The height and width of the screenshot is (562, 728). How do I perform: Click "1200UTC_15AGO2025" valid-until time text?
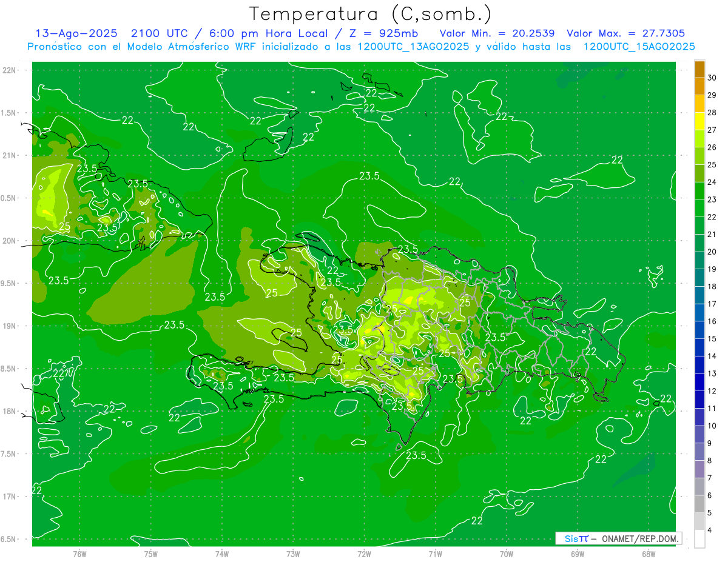pos(639,47)
